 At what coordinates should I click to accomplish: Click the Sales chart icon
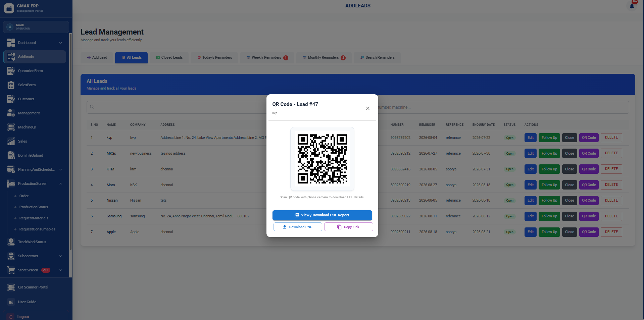point(11,141)
